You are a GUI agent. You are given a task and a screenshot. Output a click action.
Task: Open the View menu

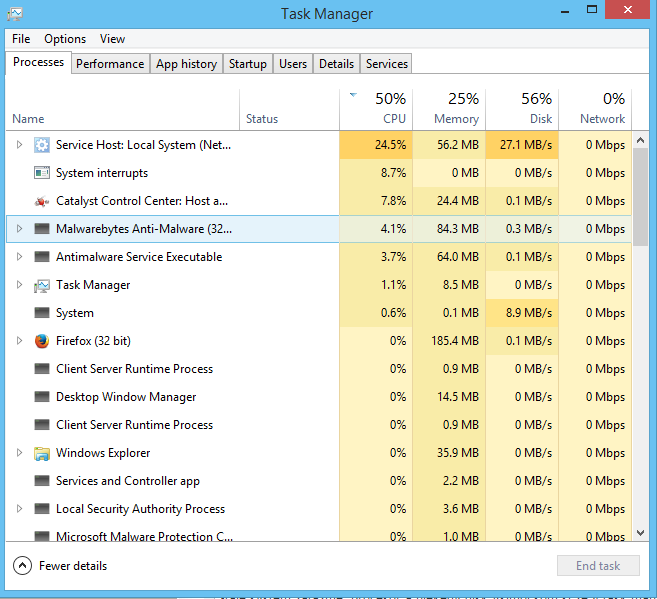(x=112, y=39)
